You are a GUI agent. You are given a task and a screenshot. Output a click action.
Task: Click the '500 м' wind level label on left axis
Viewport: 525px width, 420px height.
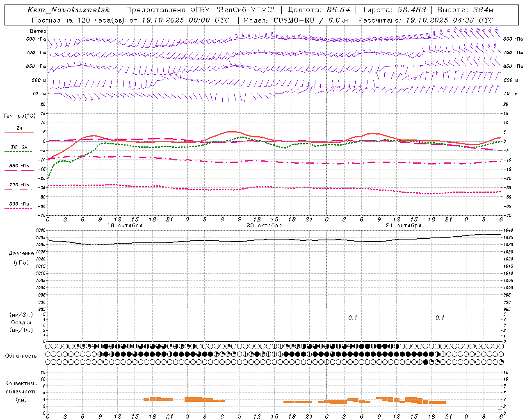pyautogui.click(x=39, y=80)
